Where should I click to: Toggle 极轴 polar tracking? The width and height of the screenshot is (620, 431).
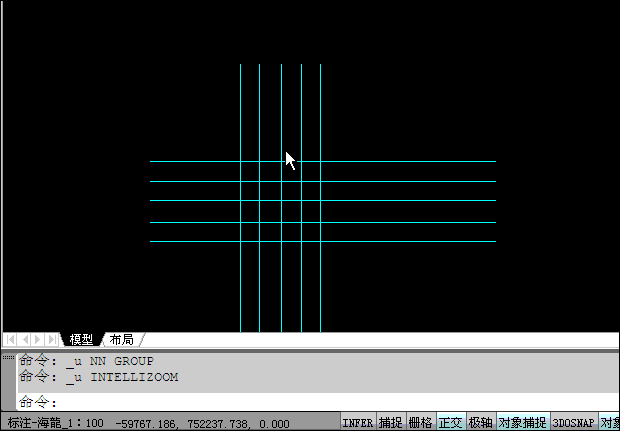click(x=481, y=423)
